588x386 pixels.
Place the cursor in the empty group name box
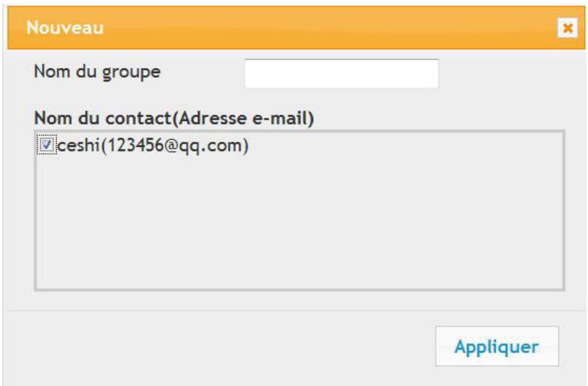[341, 73]
